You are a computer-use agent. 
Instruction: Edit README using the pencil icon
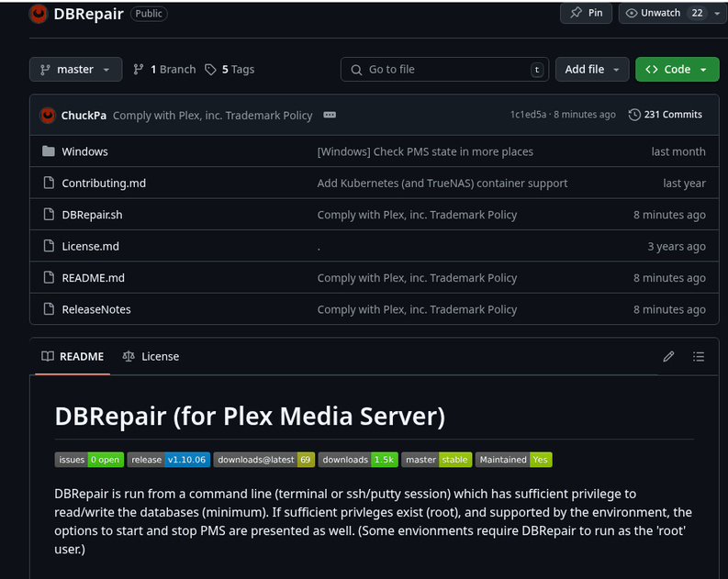coord(668,356)
